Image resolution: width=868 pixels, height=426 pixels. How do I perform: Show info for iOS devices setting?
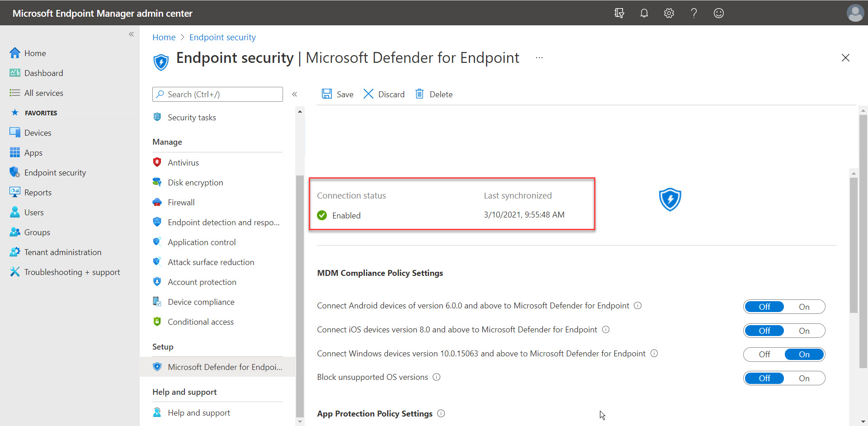pyautogui.click(x=606, y=330)
